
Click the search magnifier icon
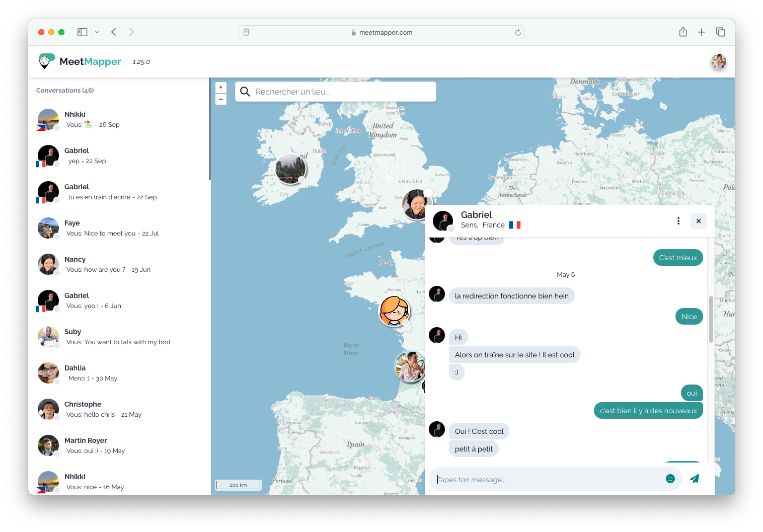point(245,92)
